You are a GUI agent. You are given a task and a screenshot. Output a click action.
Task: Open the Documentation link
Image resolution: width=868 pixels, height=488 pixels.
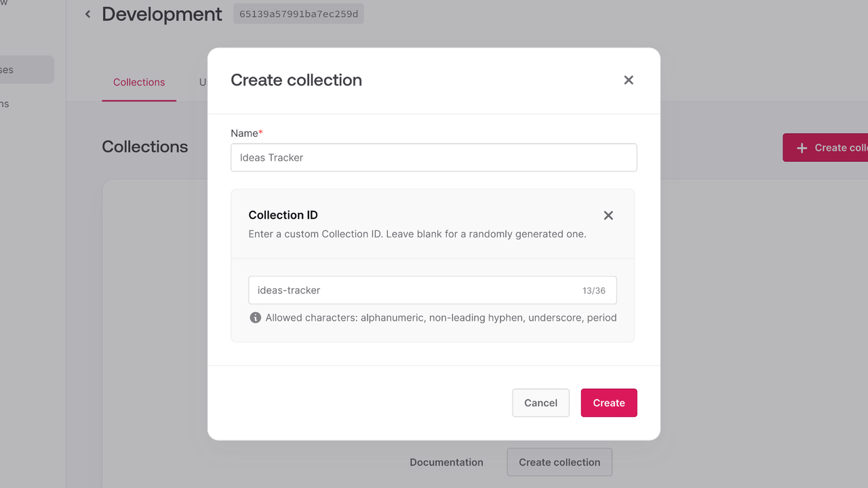[x=446, y=462]
